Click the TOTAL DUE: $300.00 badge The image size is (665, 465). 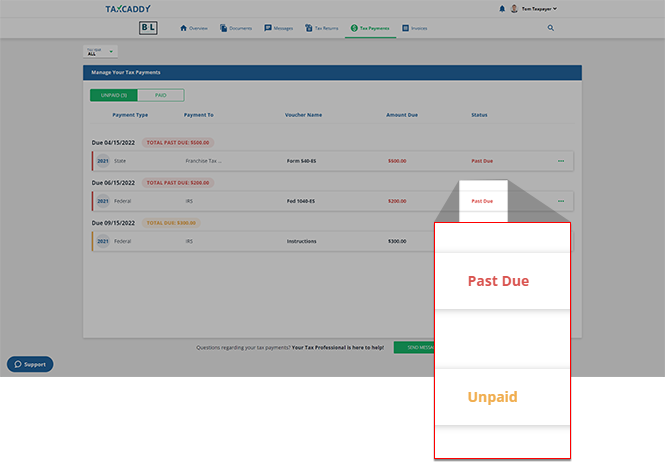pos(171,223)
